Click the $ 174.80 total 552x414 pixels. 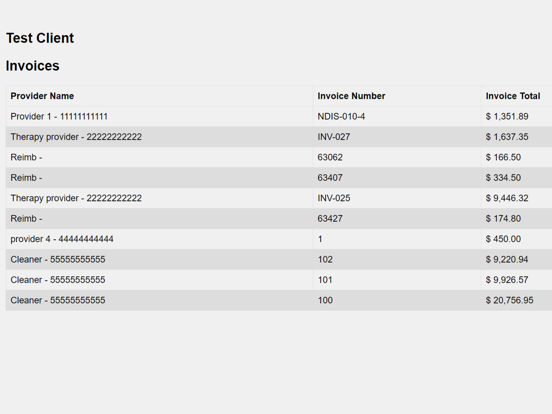pos(503,219)
